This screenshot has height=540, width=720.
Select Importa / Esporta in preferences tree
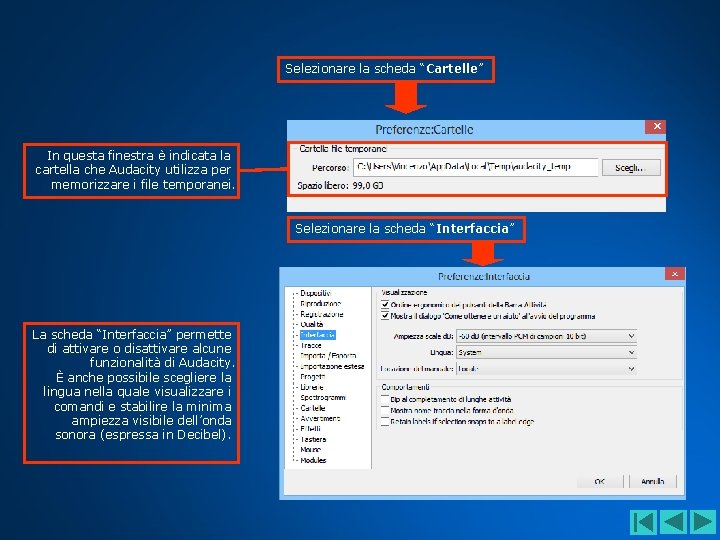click(x=328, y=355)
